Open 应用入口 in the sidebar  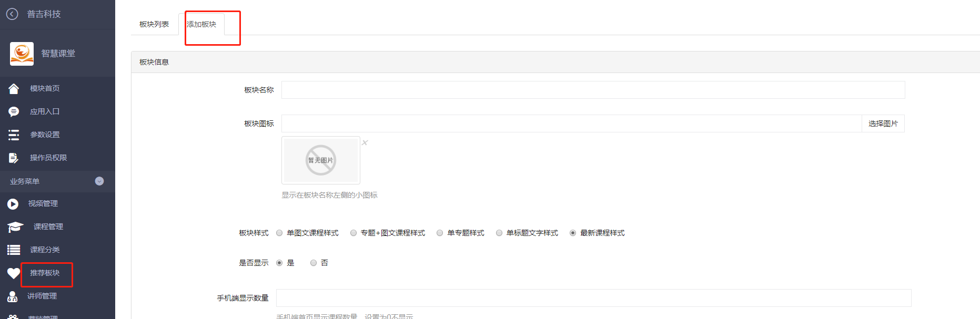[x=45, y=111]
